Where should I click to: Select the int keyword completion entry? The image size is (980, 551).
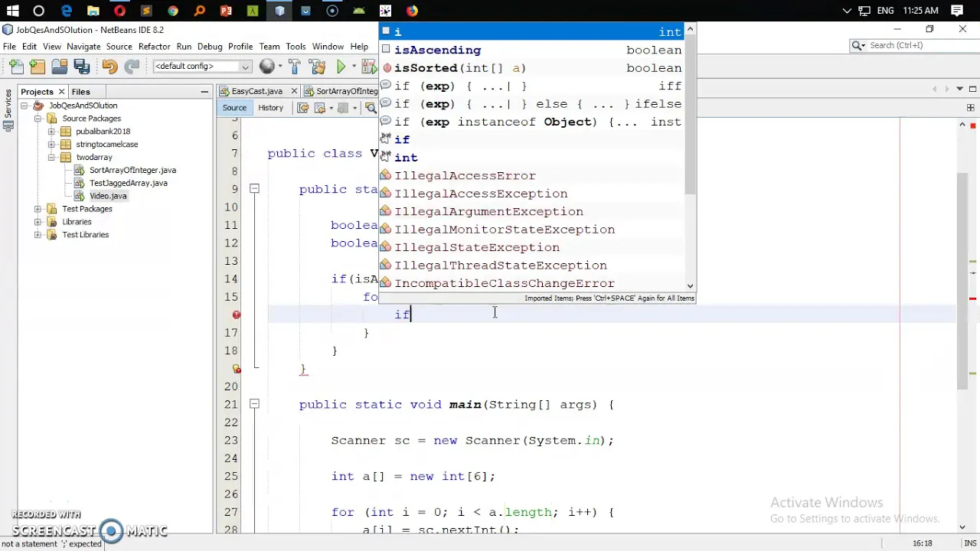(x=531, y=158)
